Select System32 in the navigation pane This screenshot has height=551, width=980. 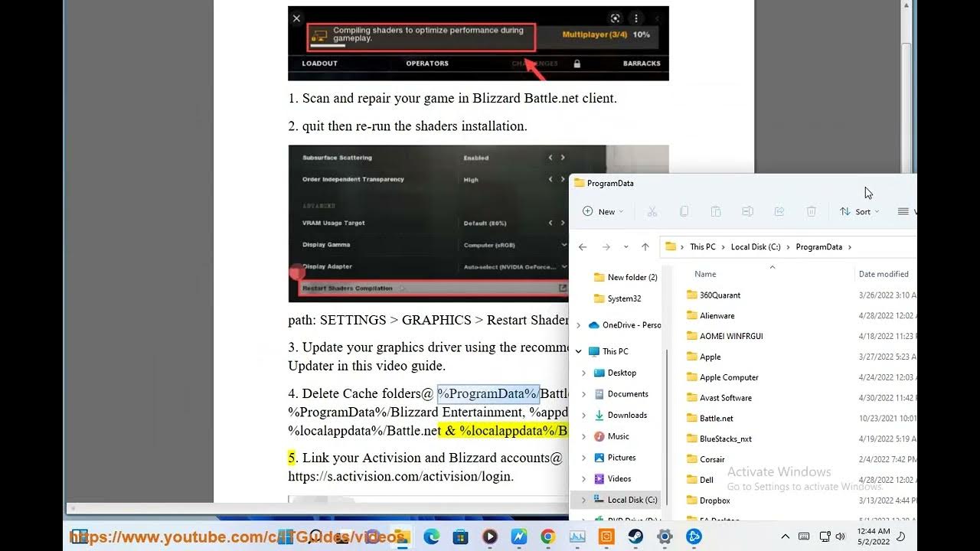pos(617,298)
